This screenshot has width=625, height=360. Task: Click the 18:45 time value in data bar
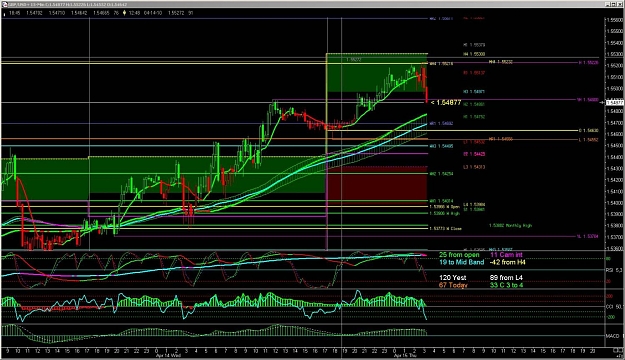pyautogui.click(x=14, y=13)
